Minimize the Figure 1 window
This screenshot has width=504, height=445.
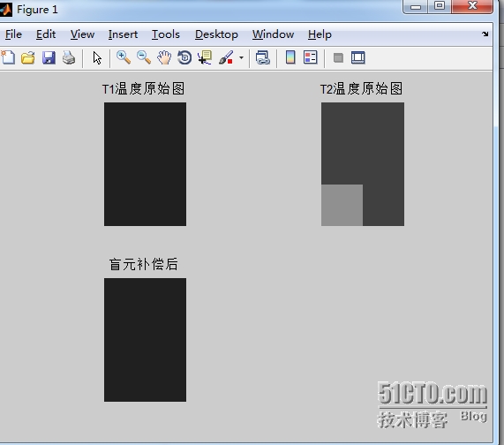(x=415, y=6)
